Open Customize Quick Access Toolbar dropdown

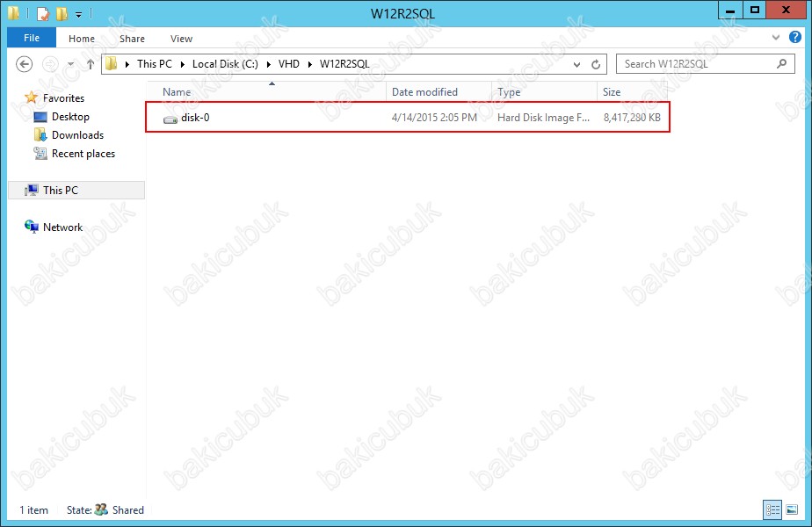coord(79,14)
